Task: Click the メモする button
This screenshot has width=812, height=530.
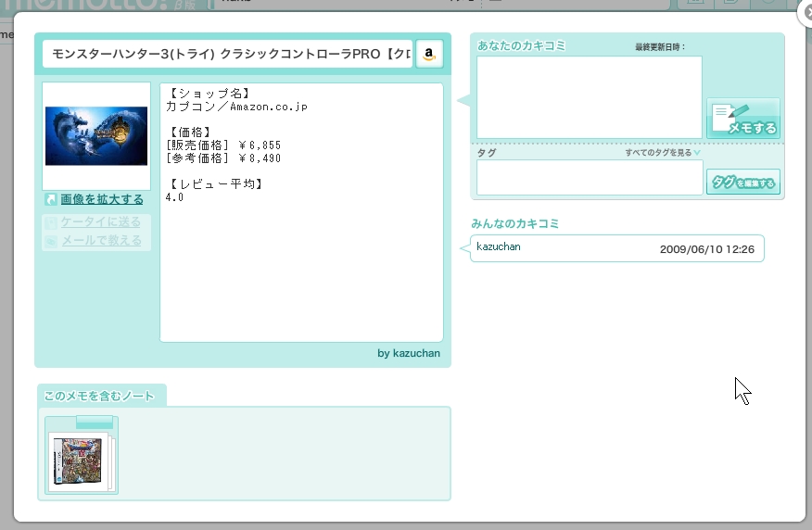Action: [743, 119]
